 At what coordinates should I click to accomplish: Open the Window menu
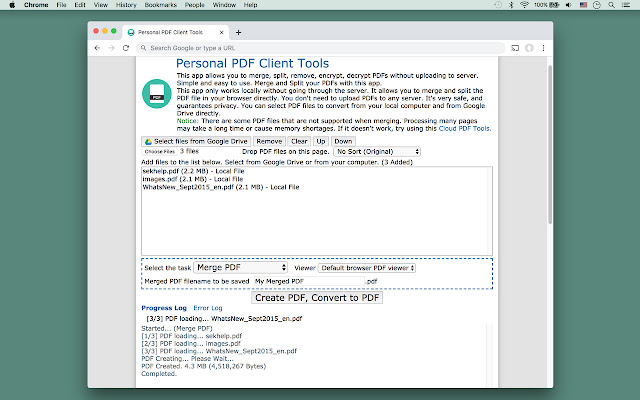pos(224,5)
